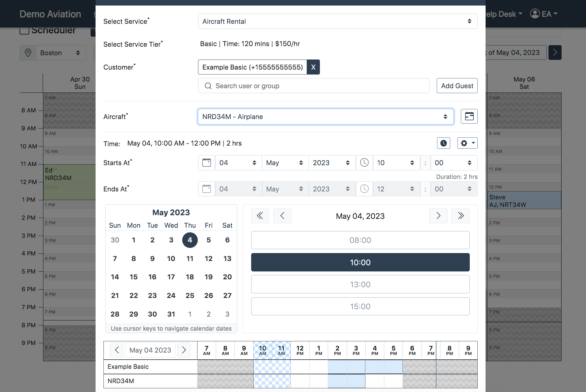Click the Starts At calendar icon
This screenshot has height=392, width=586.
[207, 163]
